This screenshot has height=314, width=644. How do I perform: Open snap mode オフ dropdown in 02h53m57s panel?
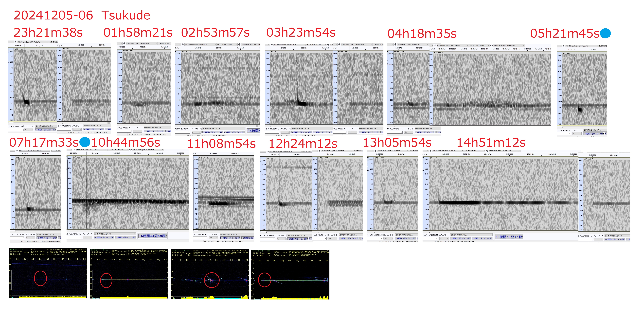click(x=196, y=132)
